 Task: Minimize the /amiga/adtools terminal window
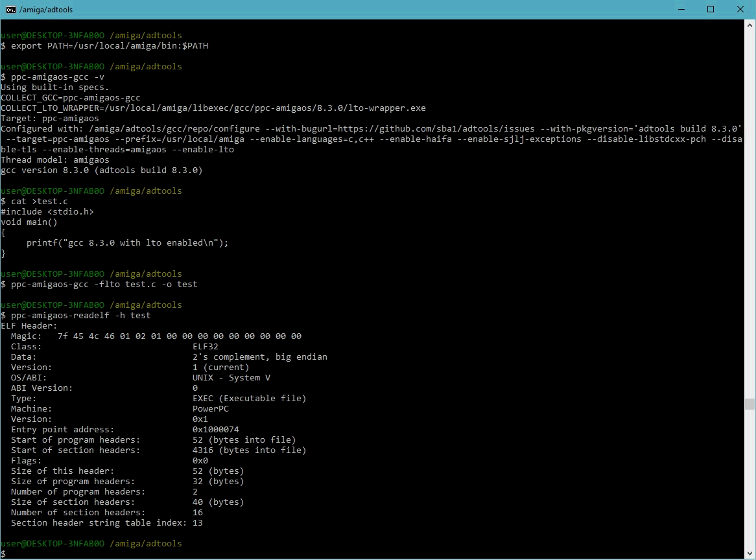(x=681, y=10)
